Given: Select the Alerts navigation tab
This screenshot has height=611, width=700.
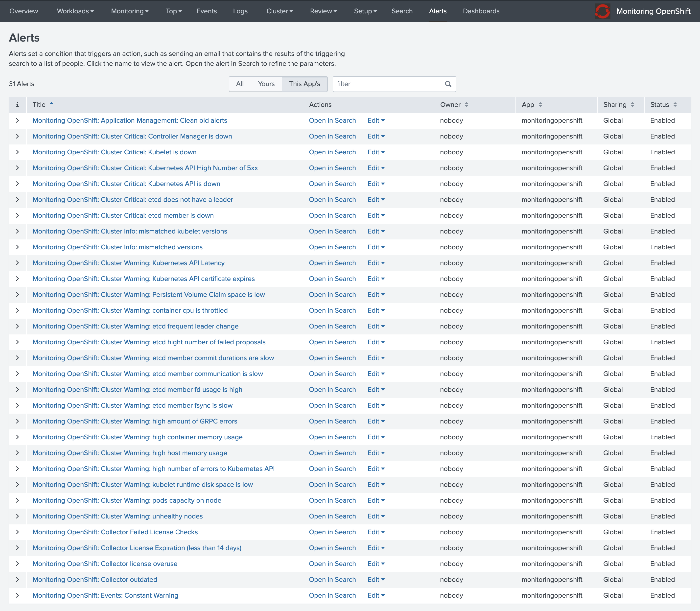Looking at the screenshot, I should 438,11.
